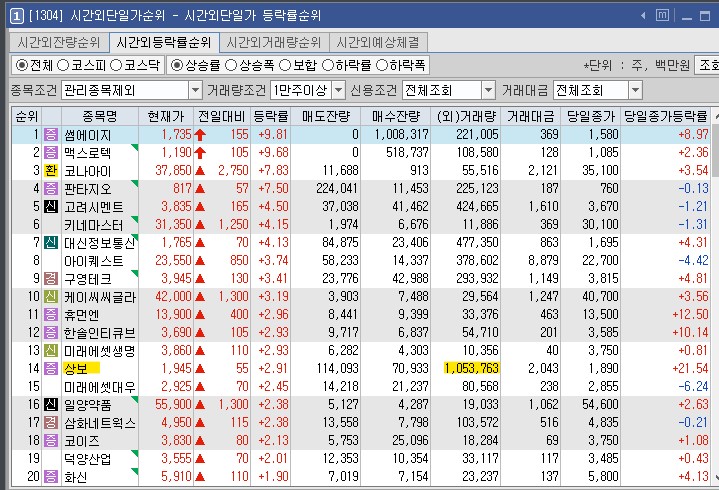Screen dimensions: 719x490
Task: Click the 증 badge icon for 판타지오
Action: (51, 188)
